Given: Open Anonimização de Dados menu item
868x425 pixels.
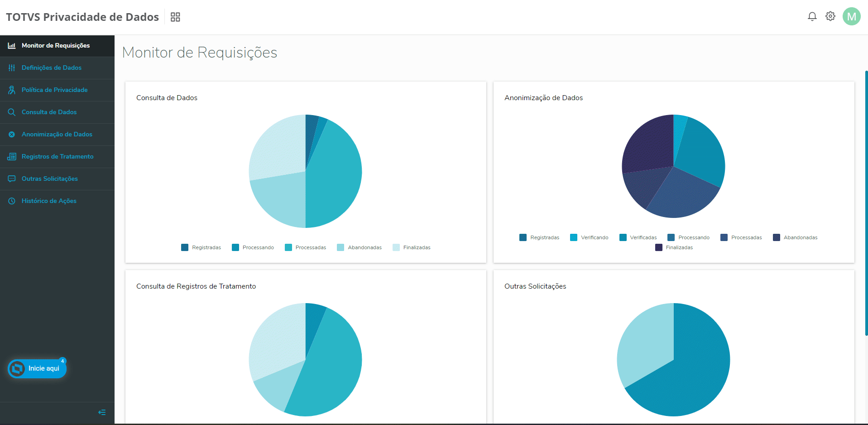Looking at the screenshot, I should click(57, 135).
